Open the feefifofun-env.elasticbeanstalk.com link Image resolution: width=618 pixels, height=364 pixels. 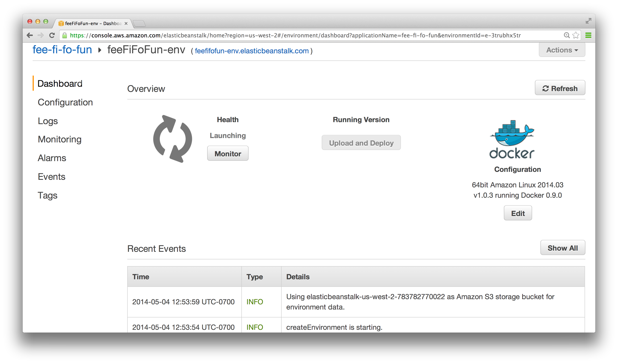tap(252, 51)
